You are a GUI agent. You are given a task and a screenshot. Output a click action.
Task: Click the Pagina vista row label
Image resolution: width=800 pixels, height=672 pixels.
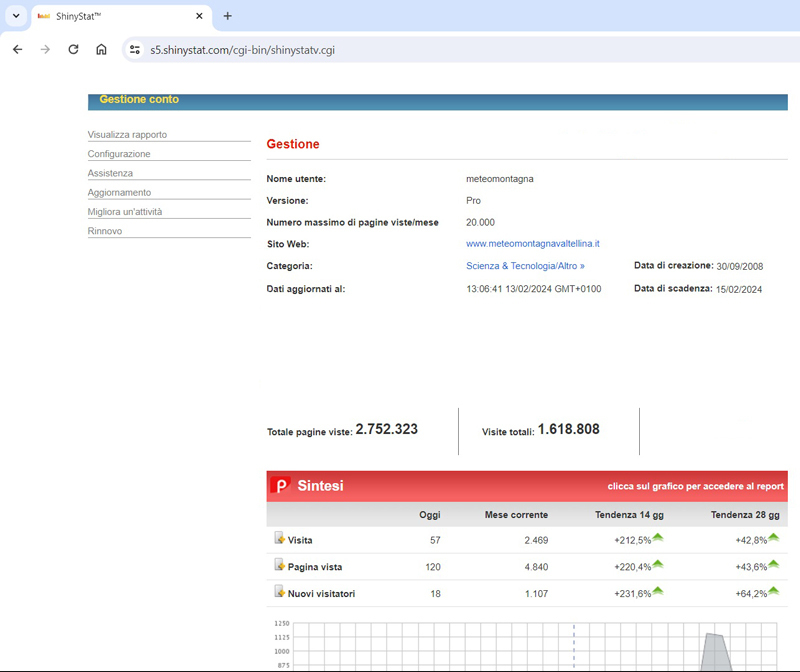point(315,567)
